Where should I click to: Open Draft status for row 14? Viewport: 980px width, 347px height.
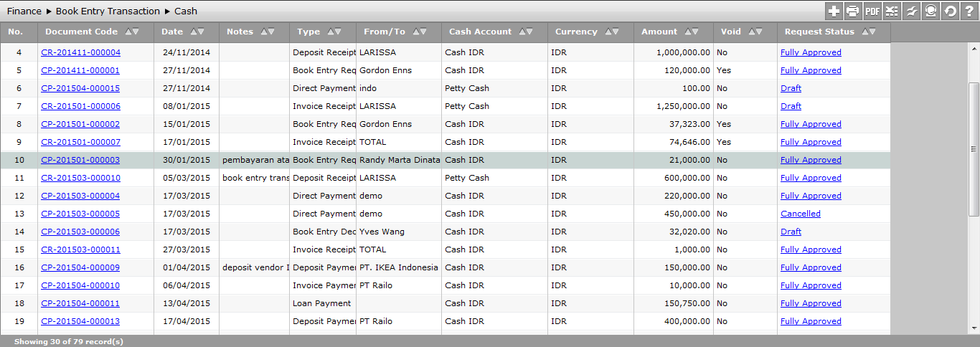(x=791, y=232)
